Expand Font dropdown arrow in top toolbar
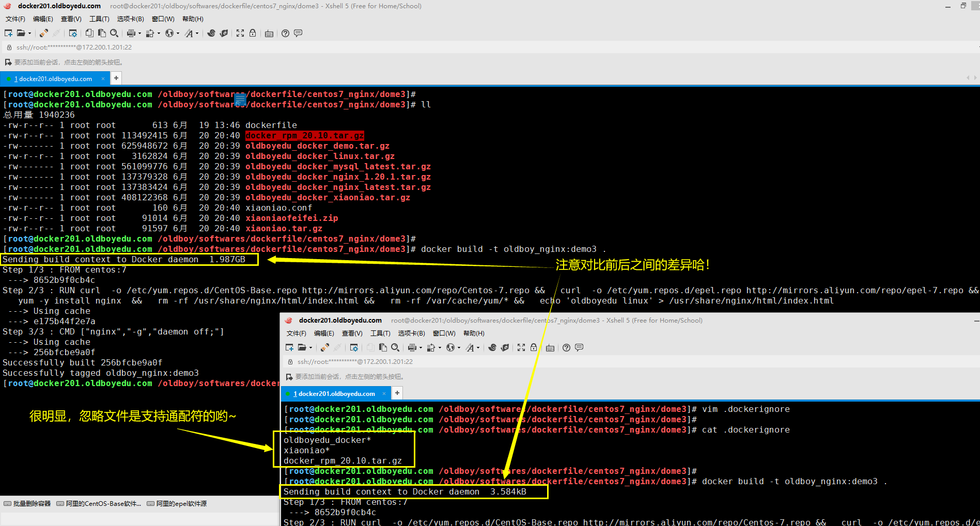The height and width of the screenshot is (526, 980). click(x=197, y=34)
